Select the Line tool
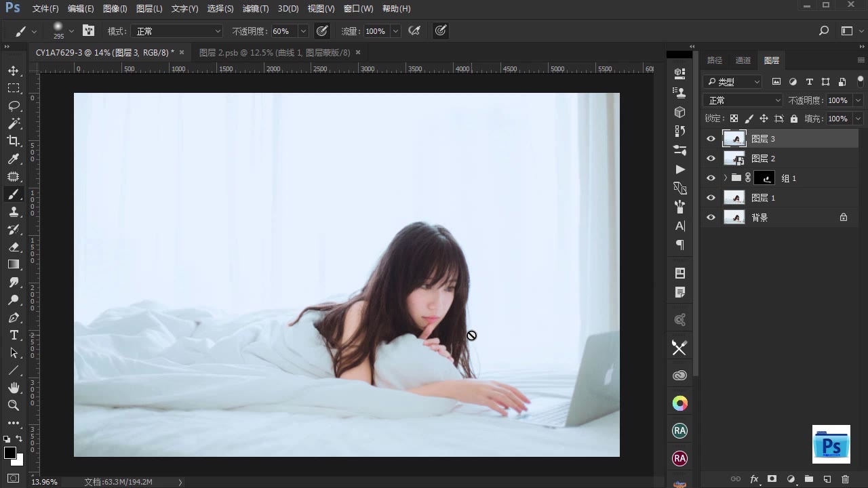868x488 pixels. point(14,370)
